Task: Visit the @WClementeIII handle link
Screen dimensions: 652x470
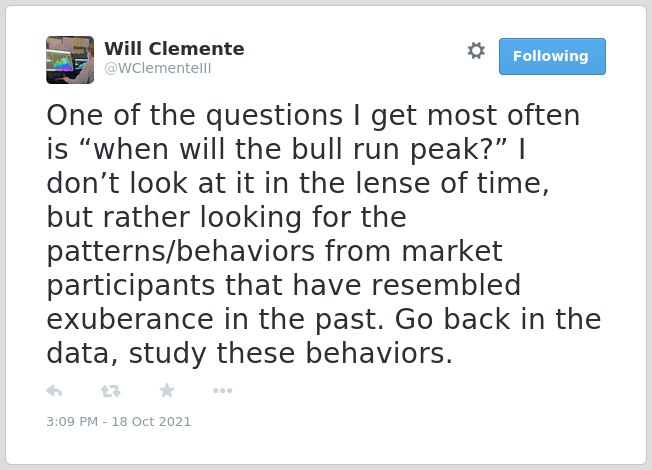Action: (x=158, y=68)
